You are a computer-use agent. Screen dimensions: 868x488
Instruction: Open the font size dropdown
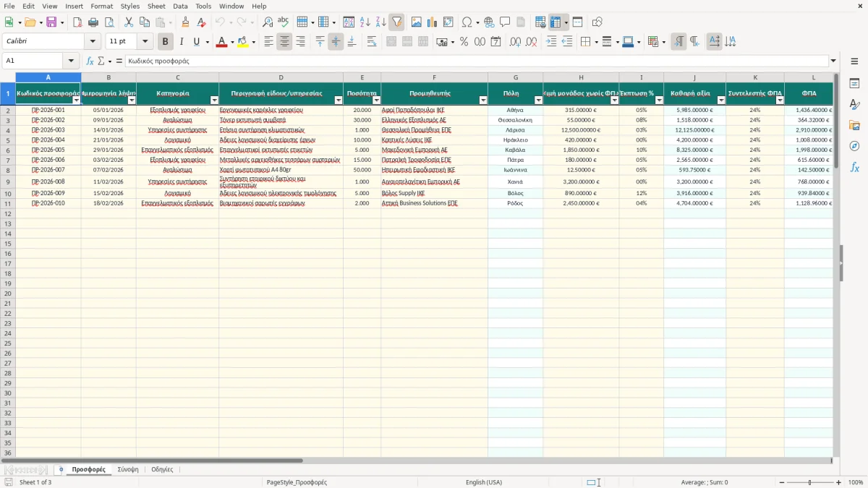145,42
